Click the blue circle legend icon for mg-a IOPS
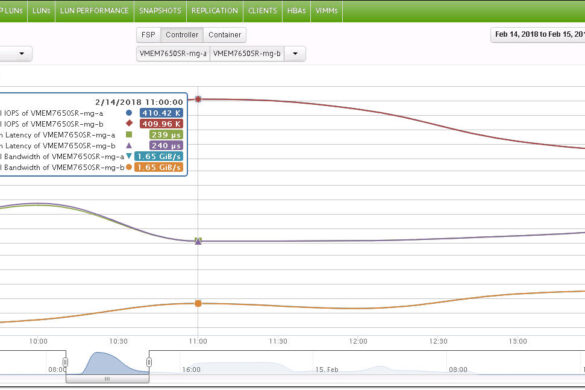This screenshot has height=390, width=585. click(129, 113)
